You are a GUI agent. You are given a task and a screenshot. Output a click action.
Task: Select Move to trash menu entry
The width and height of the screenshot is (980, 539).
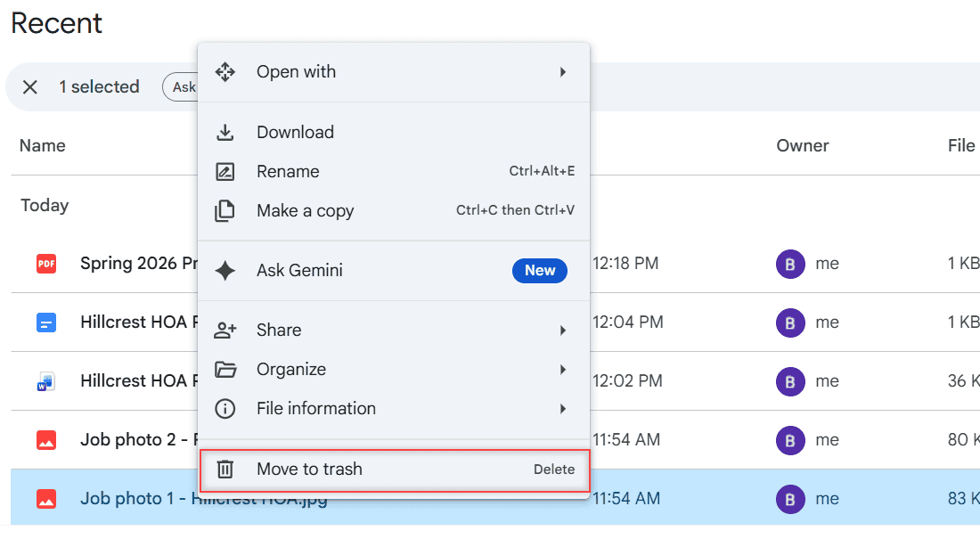tap(394, 470)
